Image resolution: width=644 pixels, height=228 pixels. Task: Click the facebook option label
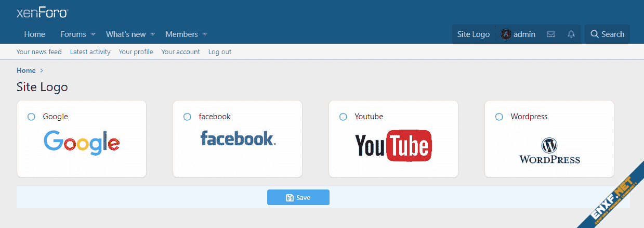(215, 117)
